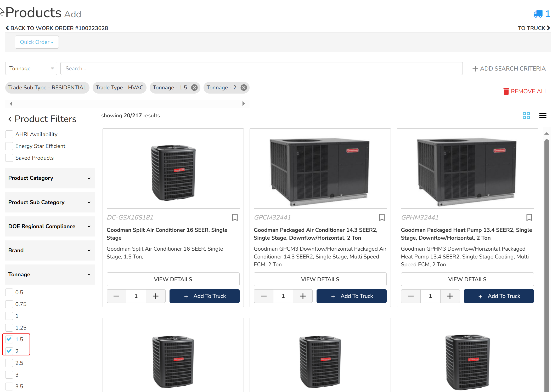552x392 pixels.
Task: Increase quantity for DC-GSX16S181
Action: 156,296
